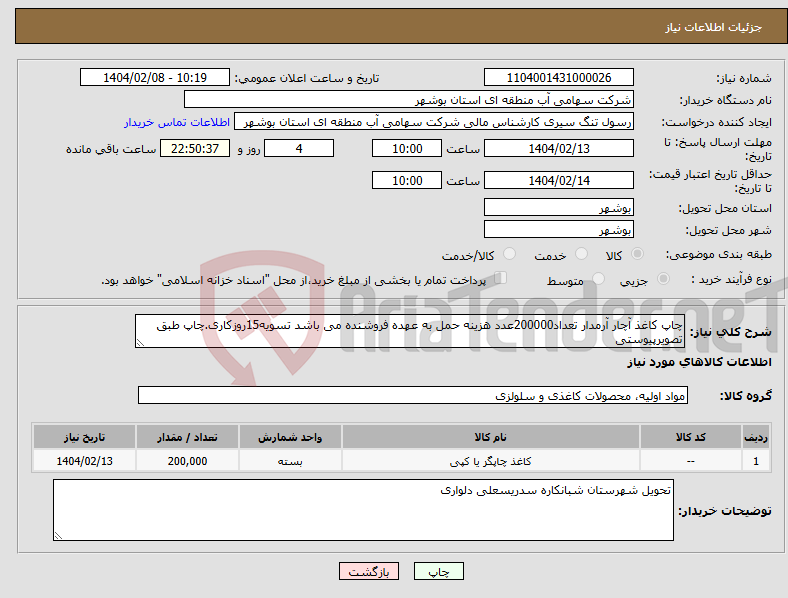Viewport: 788px width, 598px height.
Task: Click the ردیف column header
Action: 755,437
